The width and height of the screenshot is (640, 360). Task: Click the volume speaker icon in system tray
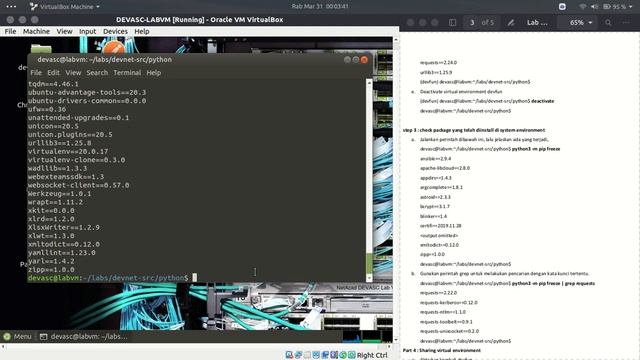[594, 7]
